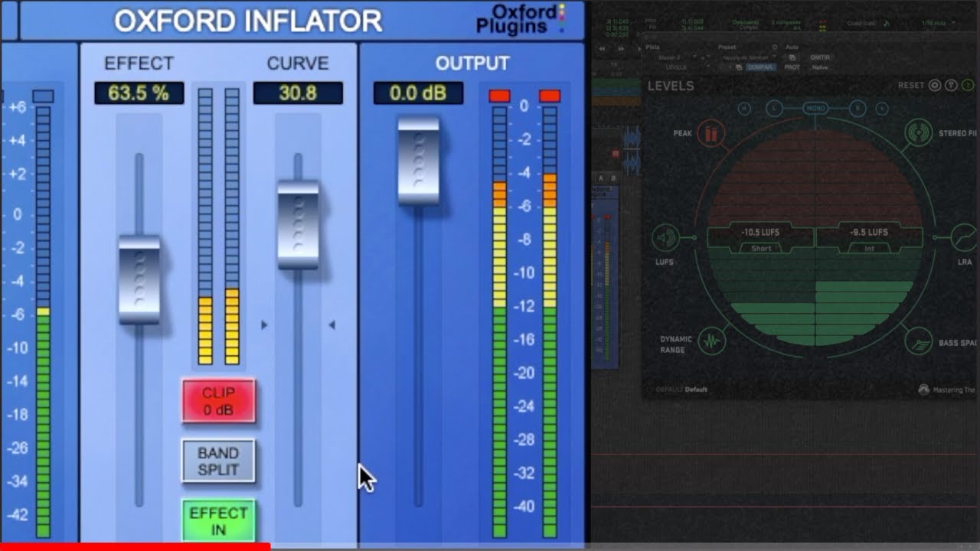Toggle the CLIP 0 dB button
This screenshot has width=980, height=551.
[218, 401]
